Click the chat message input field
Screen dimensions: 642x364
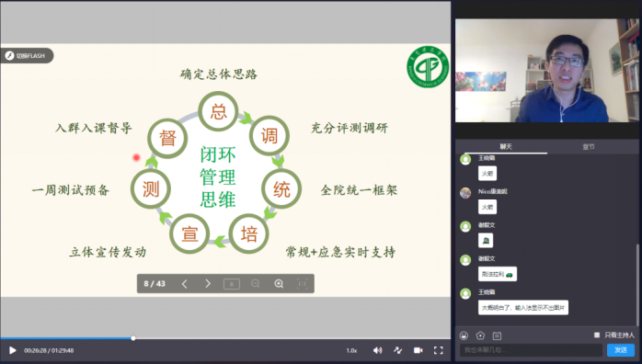(x=531, y=350)
